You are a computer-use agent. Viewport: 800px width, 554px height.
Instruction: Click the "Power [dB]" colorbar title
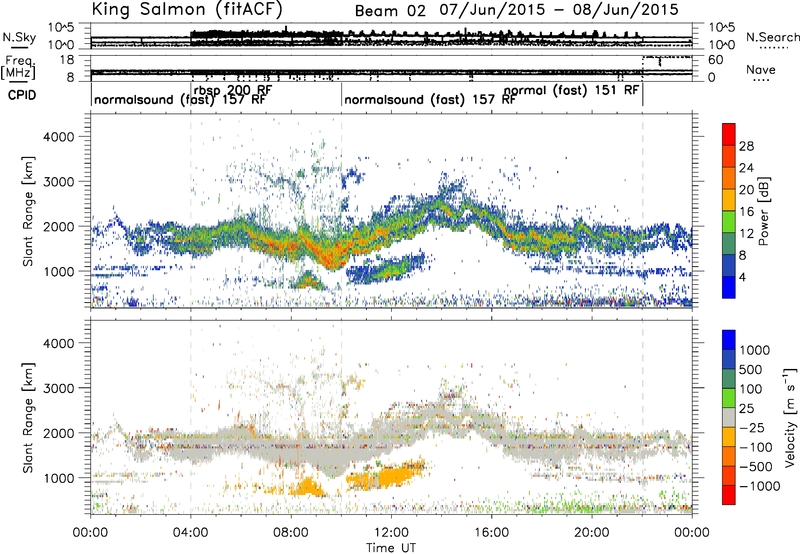point(763,211)
